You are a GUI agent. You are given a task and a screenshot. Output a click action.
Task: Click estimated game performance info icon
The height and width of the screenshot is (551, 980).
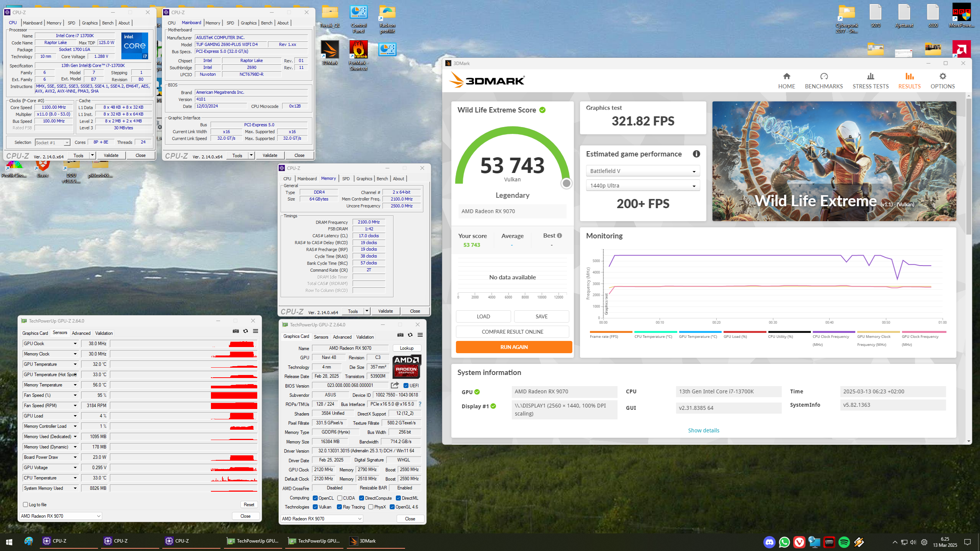(696, 154)
